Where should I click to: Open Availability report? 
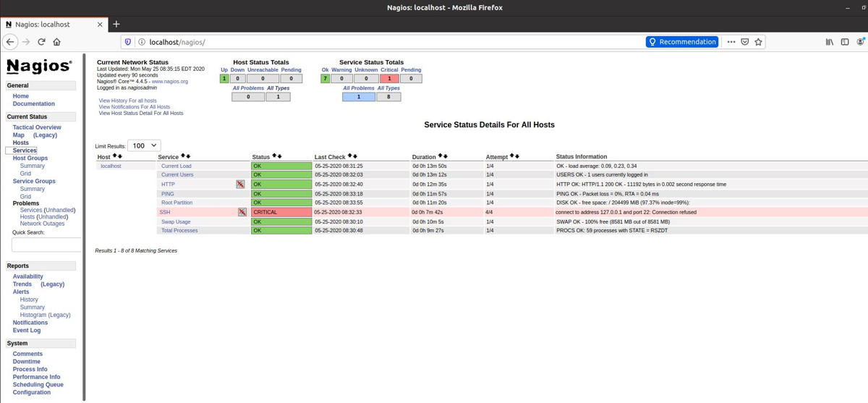27,276
